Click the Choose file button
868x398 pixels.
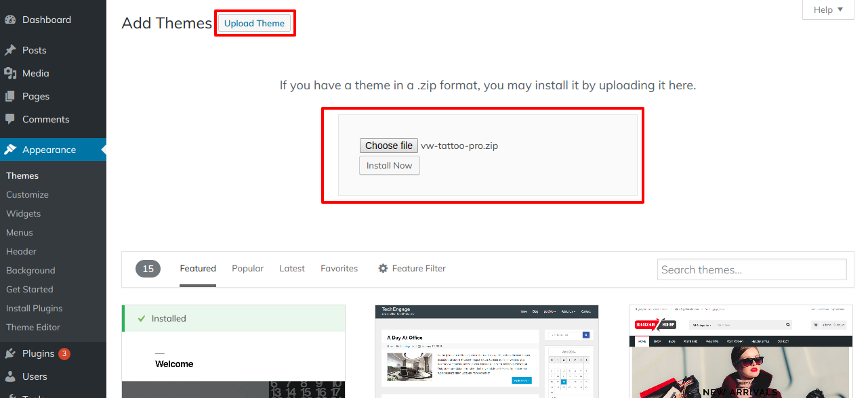pos(389,146)
